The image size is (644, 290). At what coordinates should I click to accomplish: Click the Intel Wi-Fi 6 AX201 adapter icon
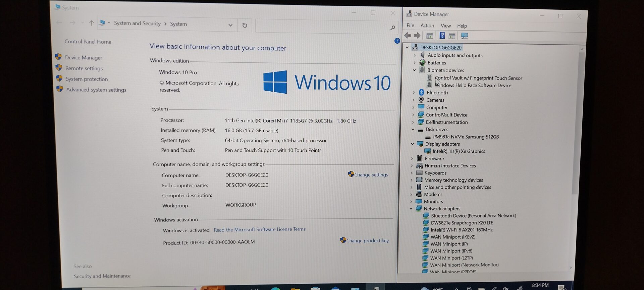coord(426,230)
